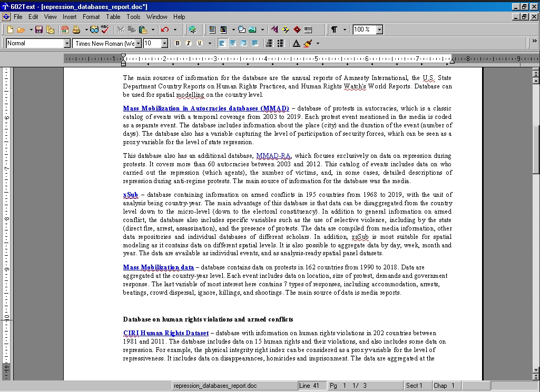Center-align the paragraph text
The width and height of the screenshot is (540, 392).
click(233, 43)
